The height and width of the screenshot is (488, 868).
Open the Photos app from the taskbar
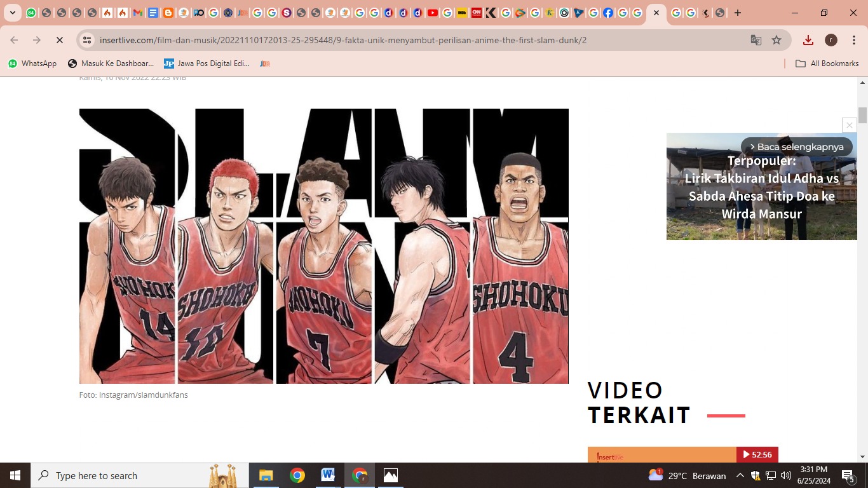tap(390, 475)
